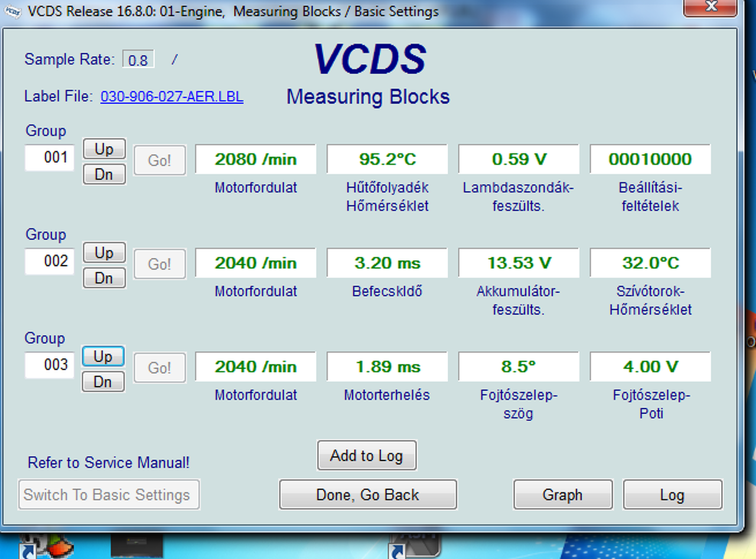Screen dimensions: 756x559
Task: Click the Hűtőfolyadék Hőmérséklet label
Action: pyautogui.click(x=387, y=197)
